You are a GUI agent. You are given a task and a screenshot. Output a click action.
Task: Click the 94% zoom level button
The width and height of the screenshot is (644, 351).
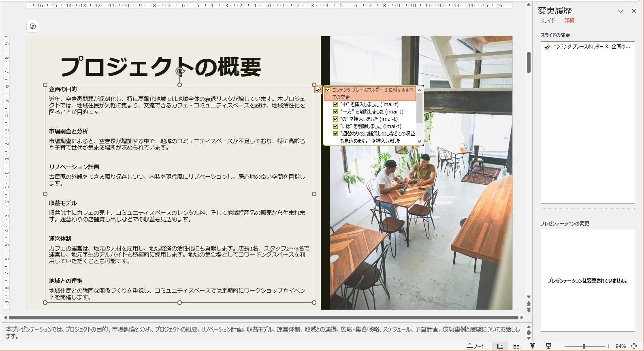[x=621, y=346]
